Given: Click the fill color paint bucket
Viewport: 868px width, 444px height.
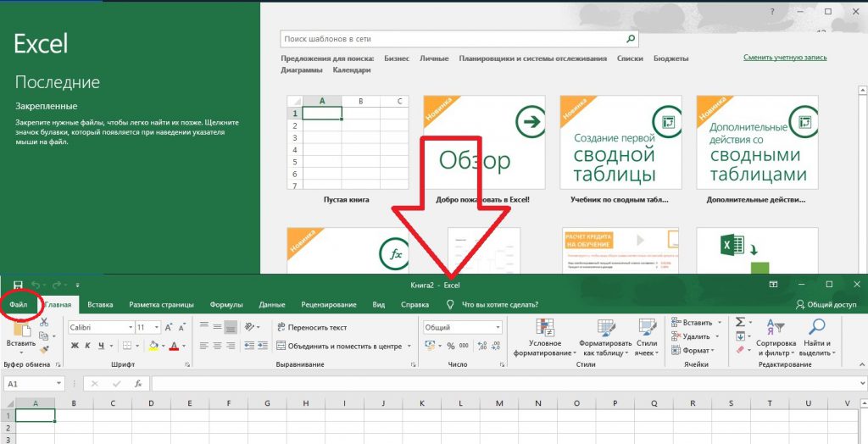Looking at the screenshot, I should pyautogui.click(x=153, y=346).
